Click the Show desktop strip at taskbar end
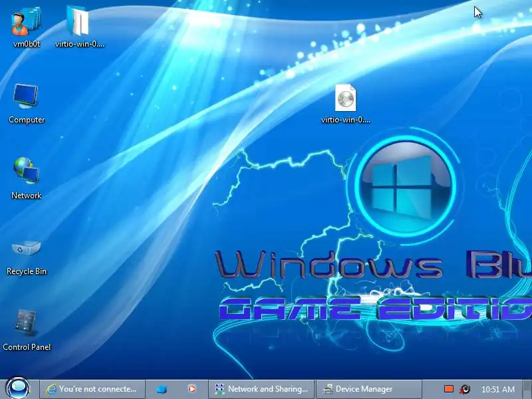The image size is (532, 399). tap(527, 389)
